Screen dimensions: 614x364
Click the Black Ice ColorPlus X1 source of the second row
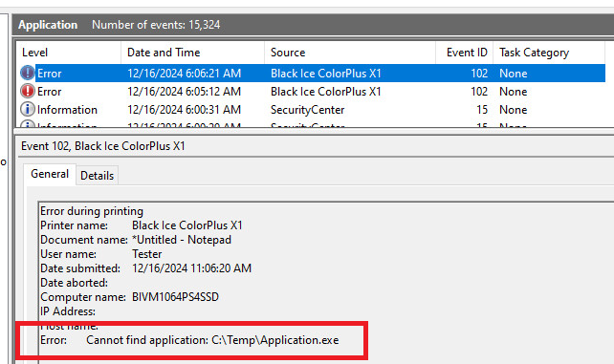coord(326,92)
